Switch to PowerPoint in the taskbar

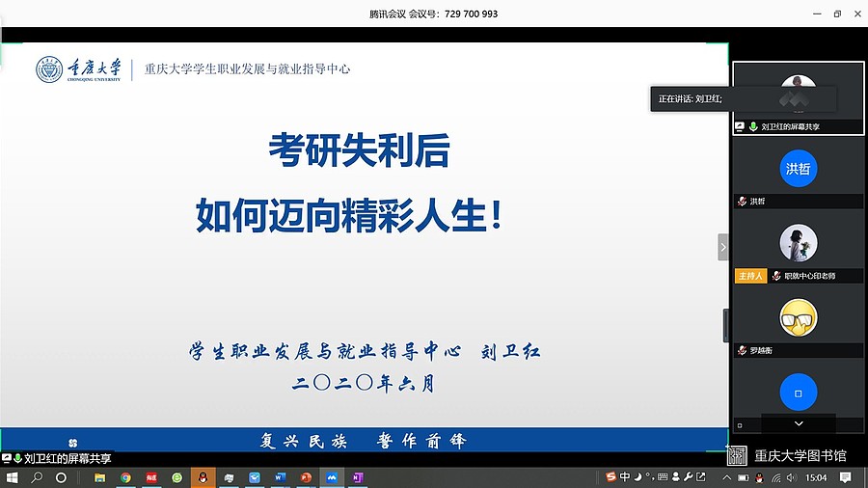tap(307, 477)
